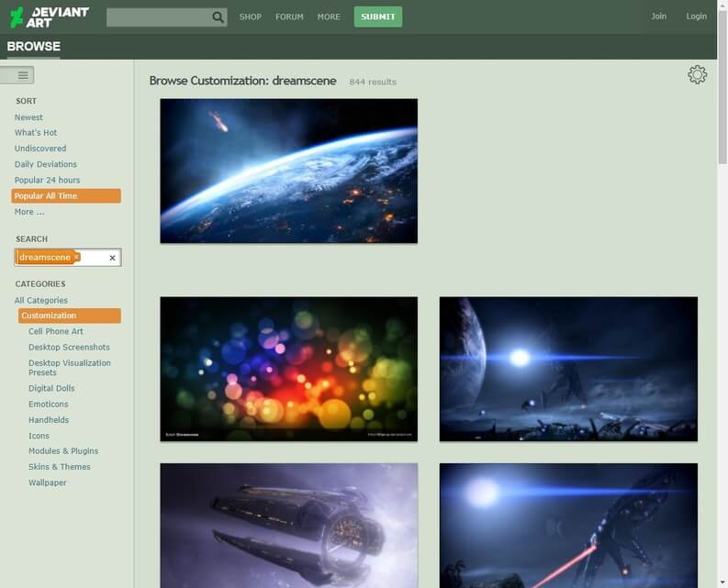This screenshot has height=588, width=728.
Task: Open the FORUM menu item
Action: click(289, 17)
